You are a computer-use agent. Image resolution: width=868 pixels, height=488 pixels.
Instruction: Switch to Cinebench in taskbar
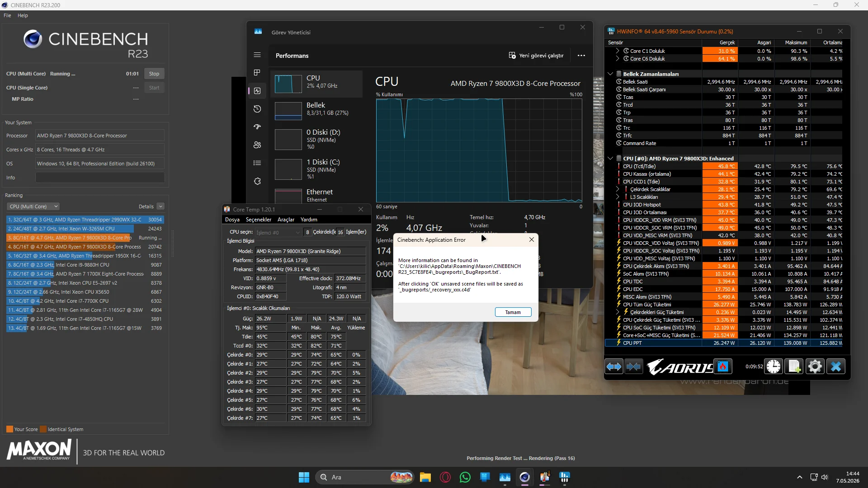tap(524, 477)
